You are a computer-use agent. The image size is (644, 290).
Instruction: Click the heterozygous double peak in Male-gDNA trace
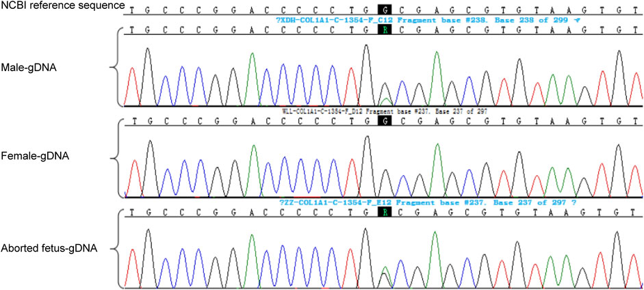point(385,94)
